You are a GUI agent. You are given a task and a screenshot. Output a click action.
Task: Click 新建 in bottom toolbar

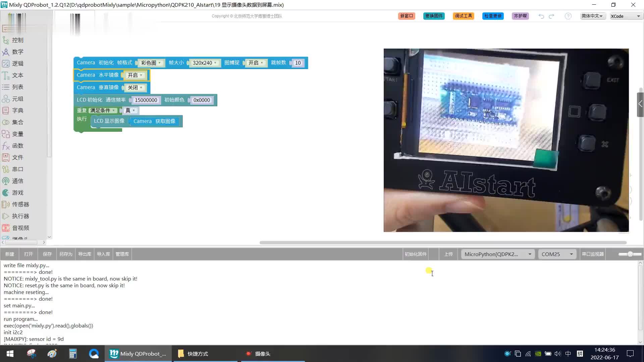pyautogui.click(x=10, y=254)
